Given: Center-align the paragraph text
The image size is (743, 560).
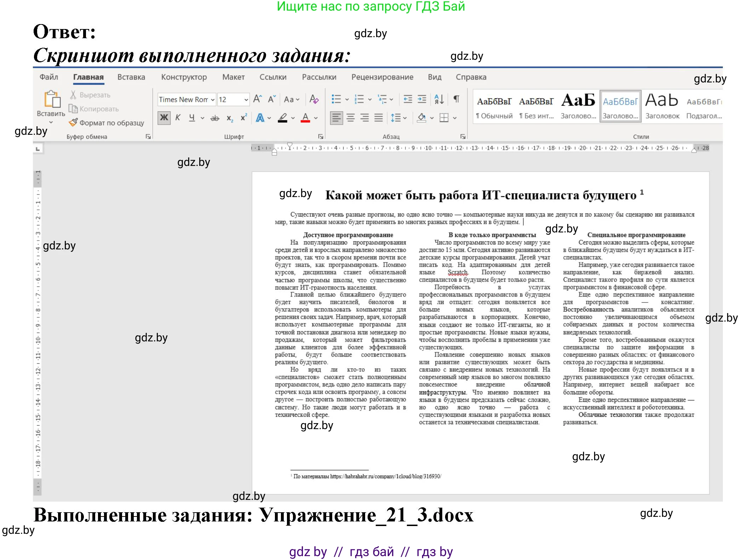Looking at the screenshot, I should click(350, 117).
